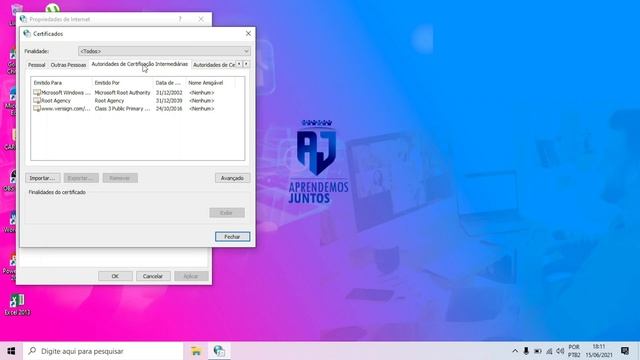Click the Data de... column header
Image resolution: width=640 pixels, height=360 pixels.
point(169,83)
